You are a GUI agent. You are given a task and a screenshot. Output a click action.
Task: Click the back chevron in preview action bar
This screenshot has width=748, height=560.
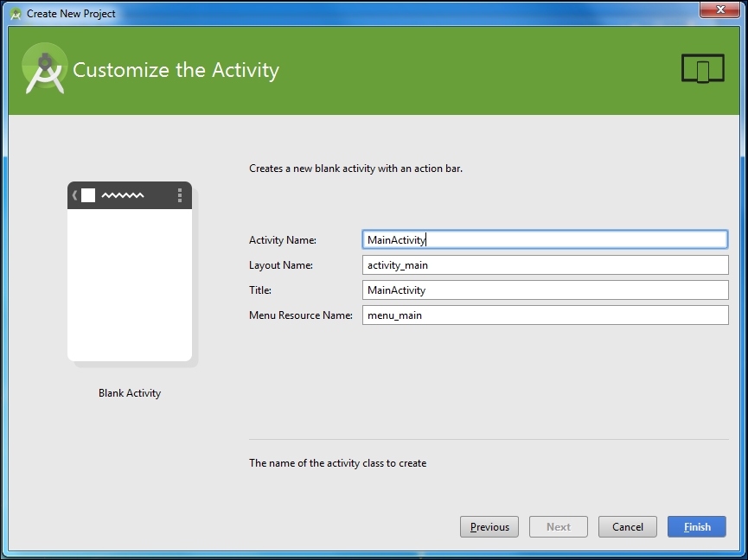pyautogui.click(x=74, y=195)
